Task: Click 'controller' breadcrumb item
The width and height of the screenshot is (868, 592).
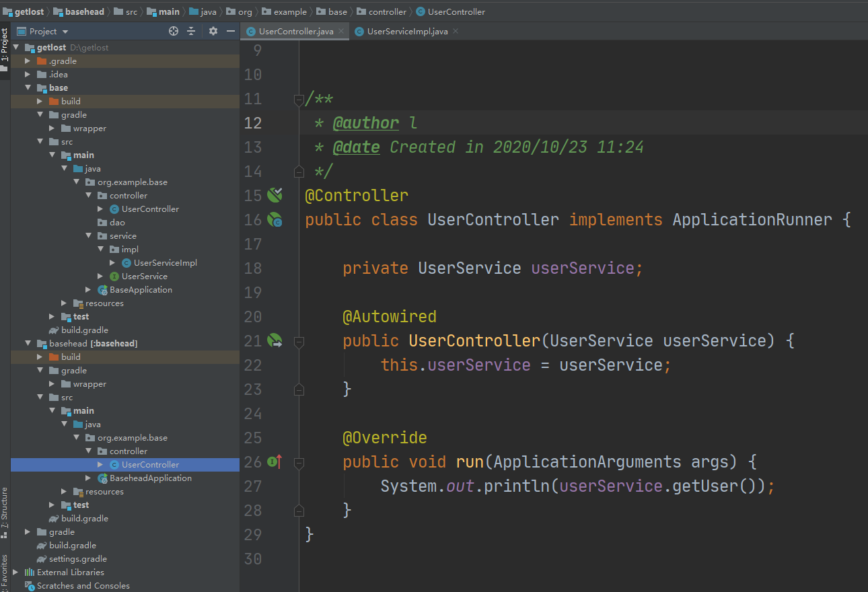Action: coord(388,11)
